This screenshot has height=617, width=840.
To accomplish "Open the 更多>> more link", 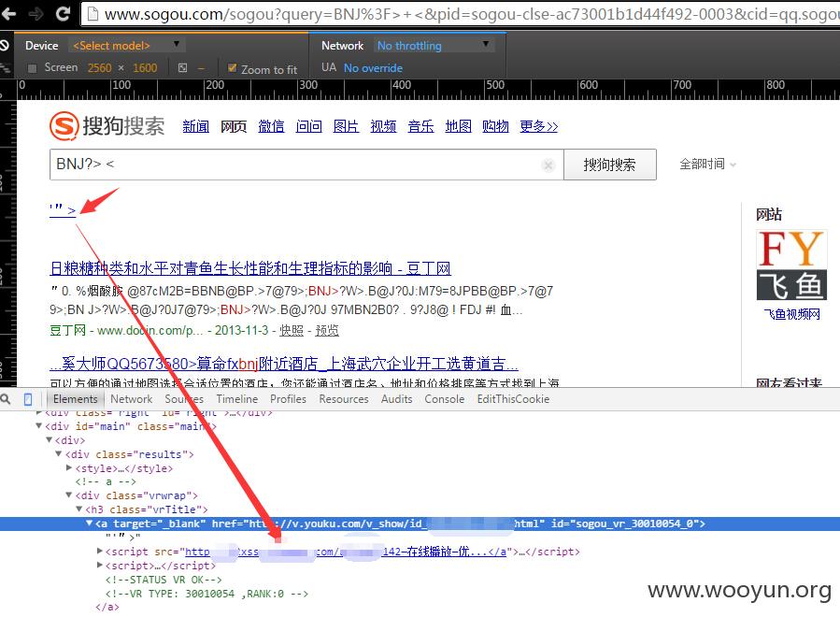I will point(539,126).
